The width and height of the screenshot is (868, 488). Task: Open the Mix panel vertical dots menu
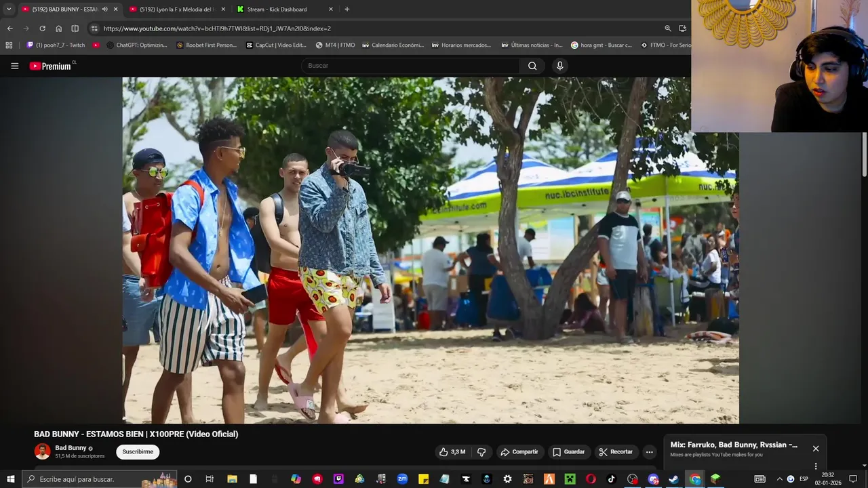tap(816, 466)
